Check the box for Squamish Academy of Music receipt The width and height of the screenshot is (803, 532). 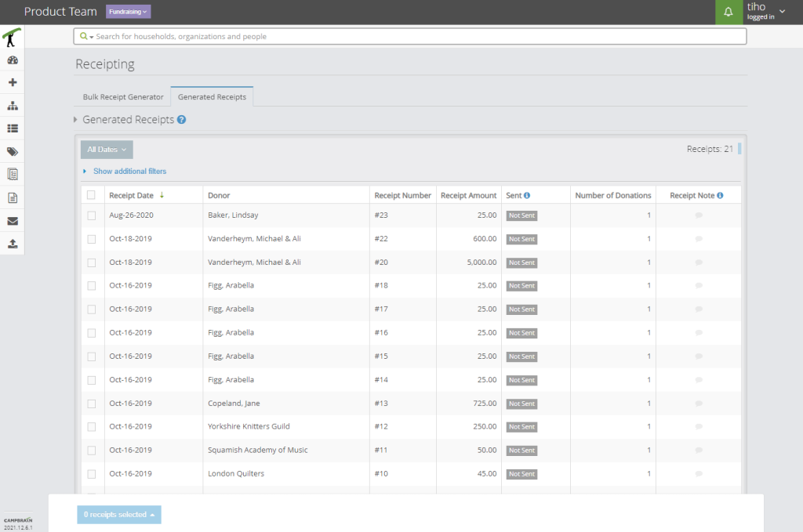pyautogui.click(x=92, y=451)
